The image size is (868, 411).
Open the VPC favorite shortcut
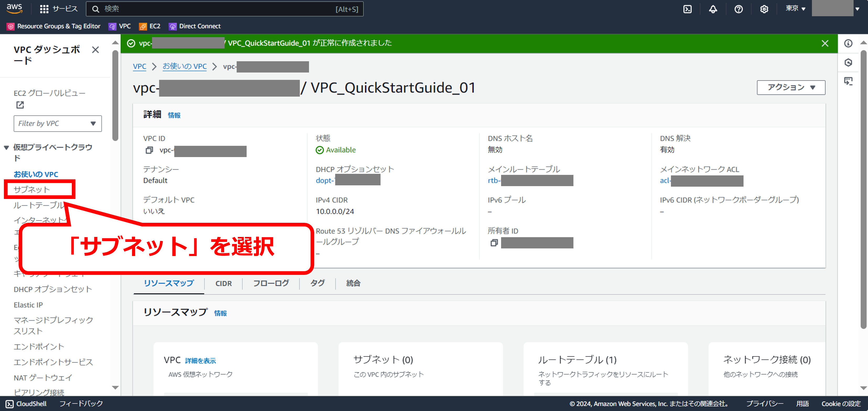(120, 26)
